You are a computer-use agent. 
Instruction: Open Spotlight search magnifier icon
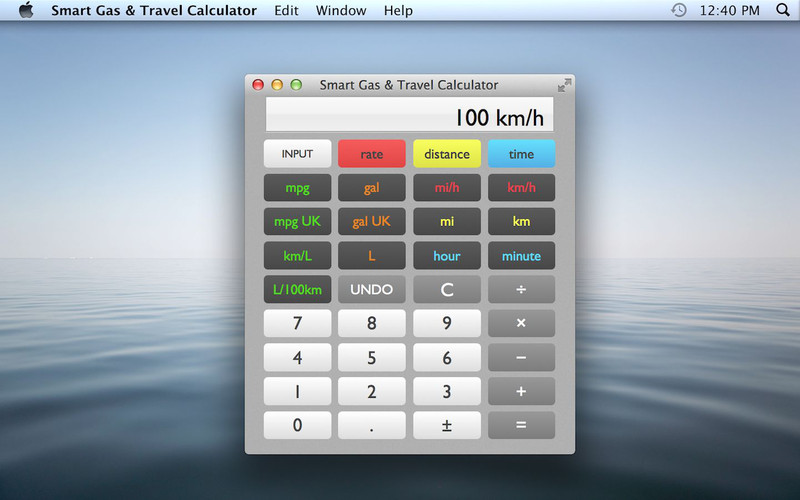(x=783, y=10)
